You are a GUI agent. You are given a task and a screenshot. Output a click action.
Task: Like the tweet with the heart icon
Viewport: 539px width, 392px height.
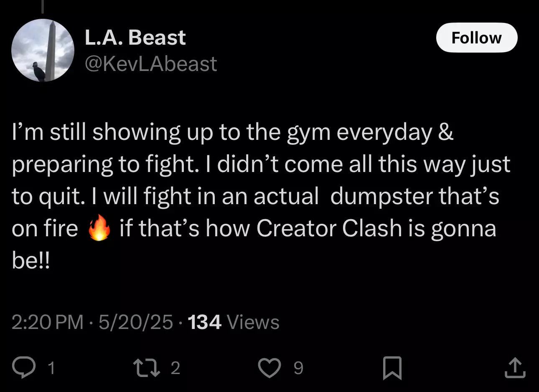[x=269, y=368]
